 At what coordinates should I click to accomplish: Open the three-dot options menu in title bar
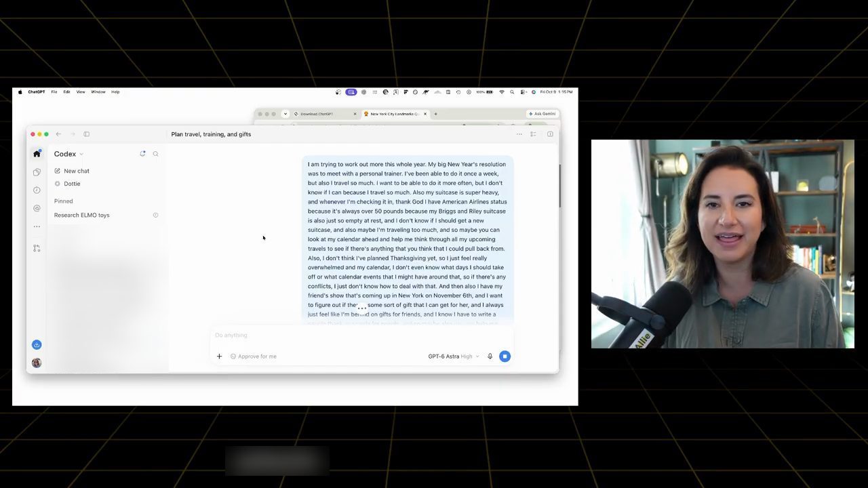[x=519, y=134]
